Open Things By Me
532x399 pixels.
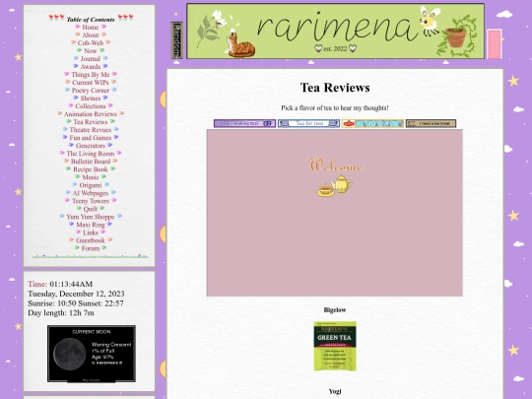(x=91, y=74)
